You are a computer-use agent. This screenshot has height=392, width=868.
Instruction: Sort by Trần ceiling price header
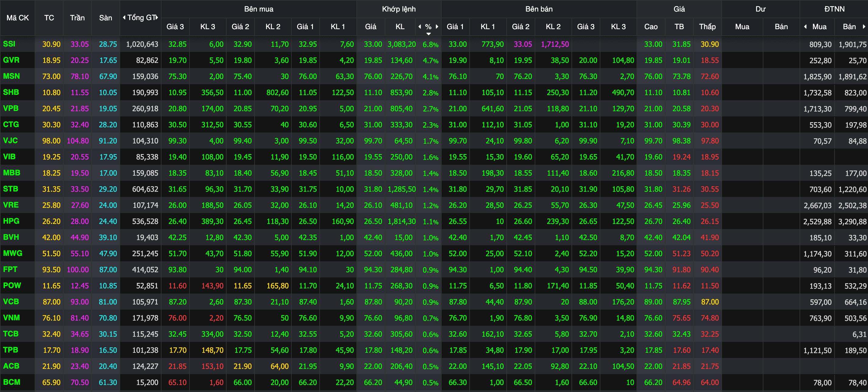point(77,18)
